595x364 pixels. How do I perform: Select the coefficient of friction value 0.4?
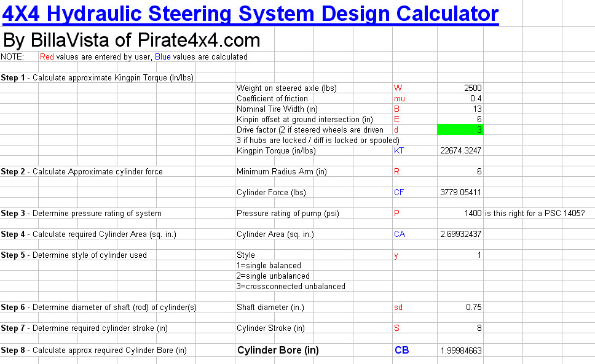(x=460, y=98)
